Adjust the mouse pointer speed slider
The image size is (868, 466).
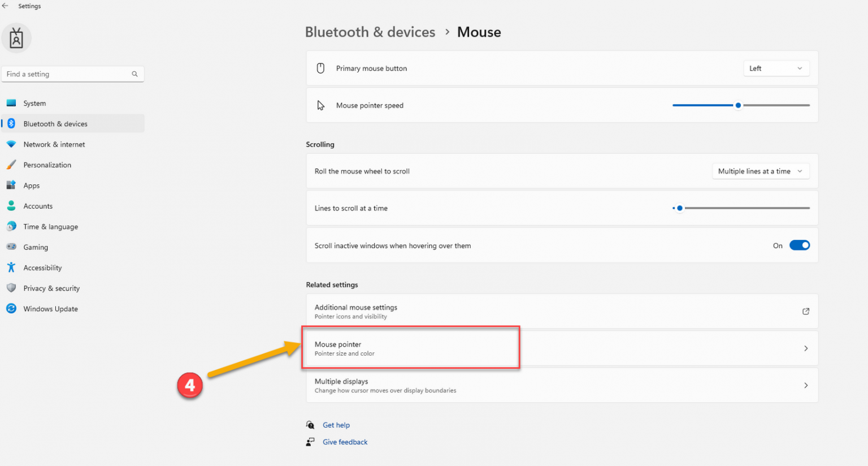[x=738, y=105]
